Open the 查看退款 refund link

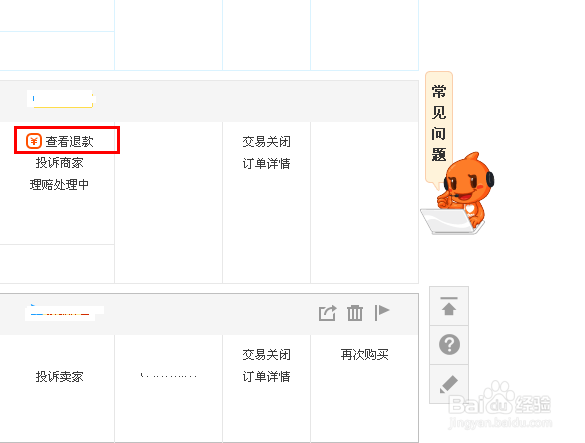69,141
